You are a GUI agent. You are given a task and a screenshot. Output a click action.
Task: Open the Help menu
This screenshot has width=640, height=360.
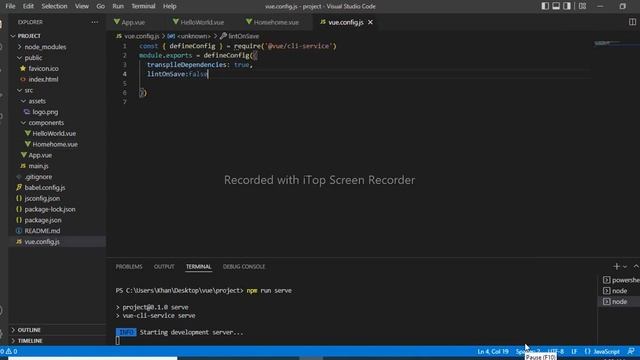pyautogui.click(x=169, y=6)
